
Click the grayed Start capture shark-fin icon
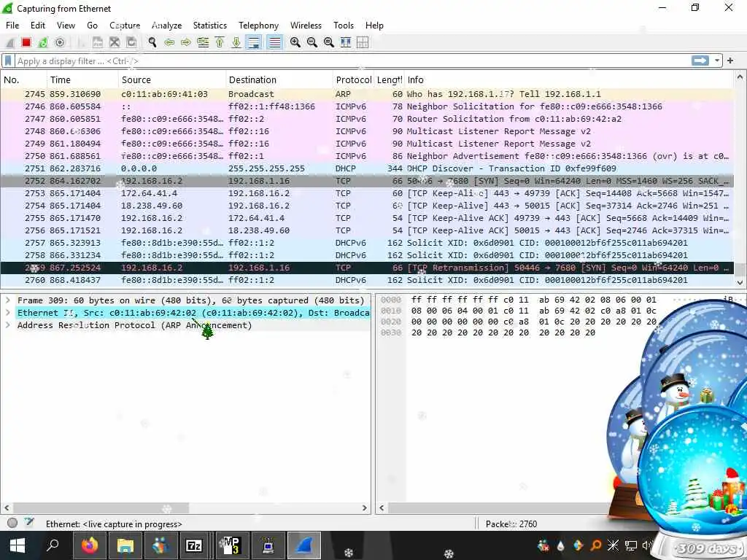[9, 42]
